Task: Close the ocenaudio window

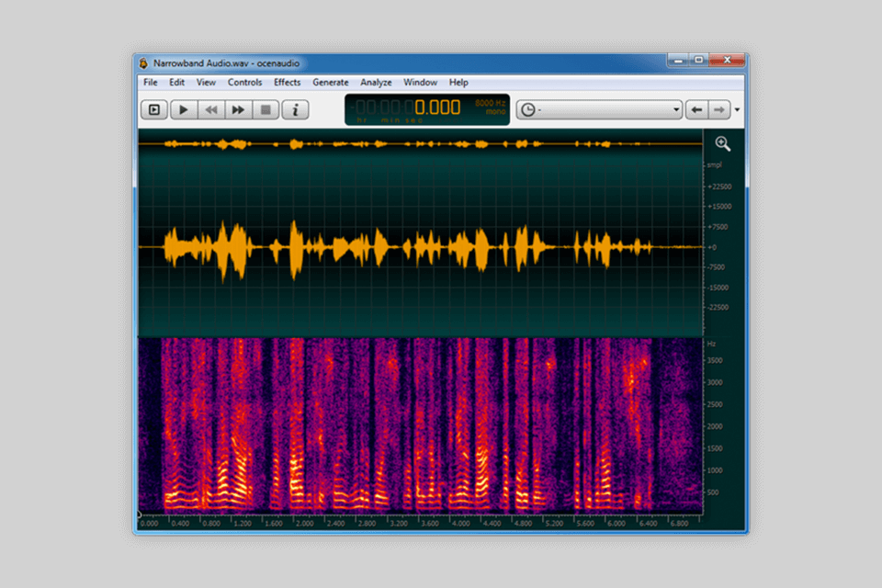Action: point(727,60)
